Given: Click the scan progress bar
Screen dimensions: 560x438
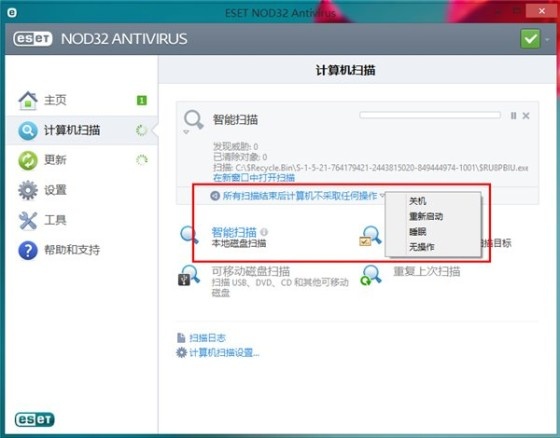Looking at the screenshot, I should click(430, 115).
